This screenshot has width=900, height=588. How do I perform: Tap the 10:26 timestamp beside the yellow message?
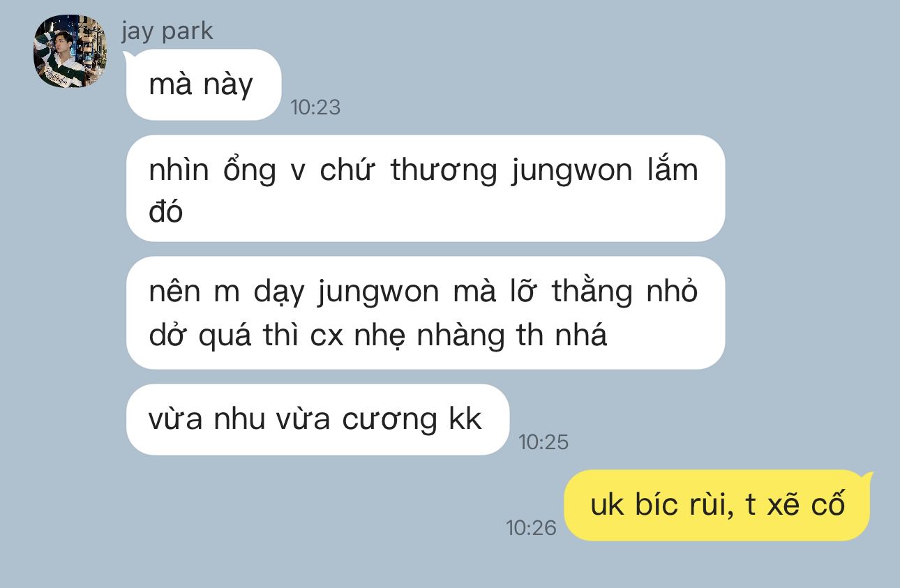[531, 527]
